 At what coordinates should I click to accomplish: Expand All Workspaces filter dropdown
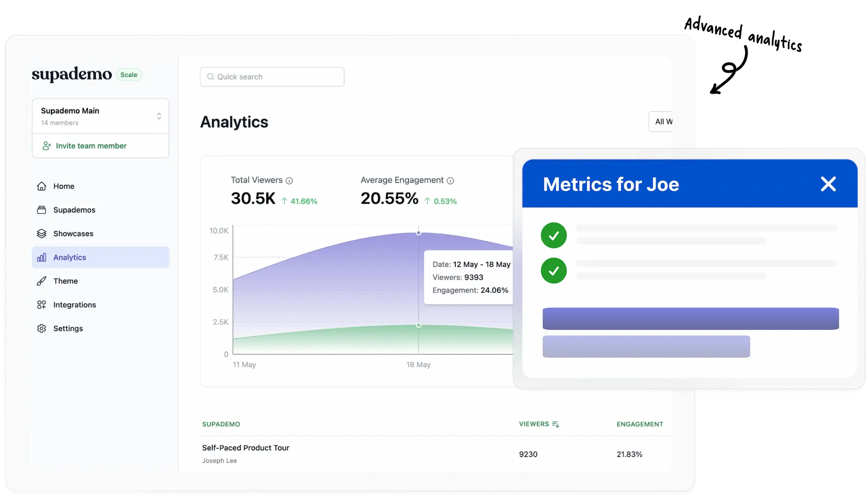[664, 122]
